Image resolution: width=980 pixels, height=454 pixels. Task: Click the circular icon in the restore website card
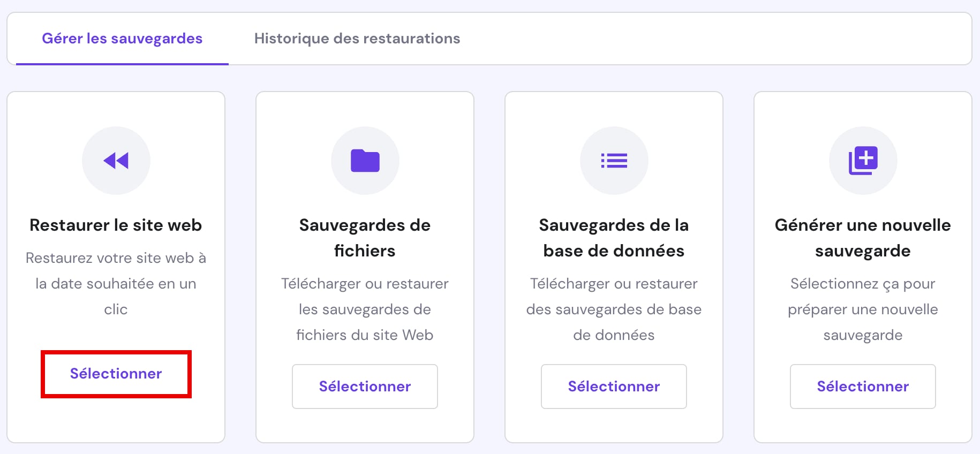coord(116,160)
